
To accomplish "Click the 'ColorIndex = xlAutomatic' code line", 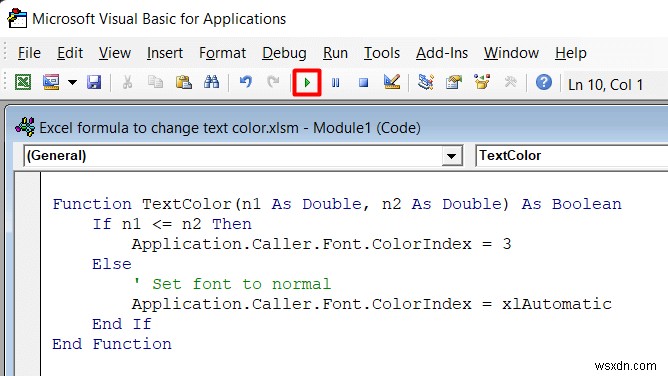I will pyautogui.click(x=371, y=304).
